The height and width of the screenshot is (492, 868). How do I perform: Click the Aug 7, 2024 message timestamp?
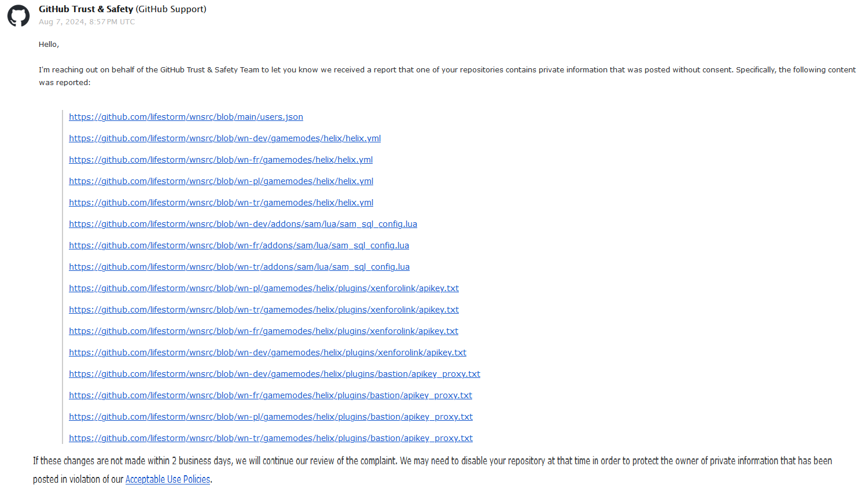click(87, 22)
